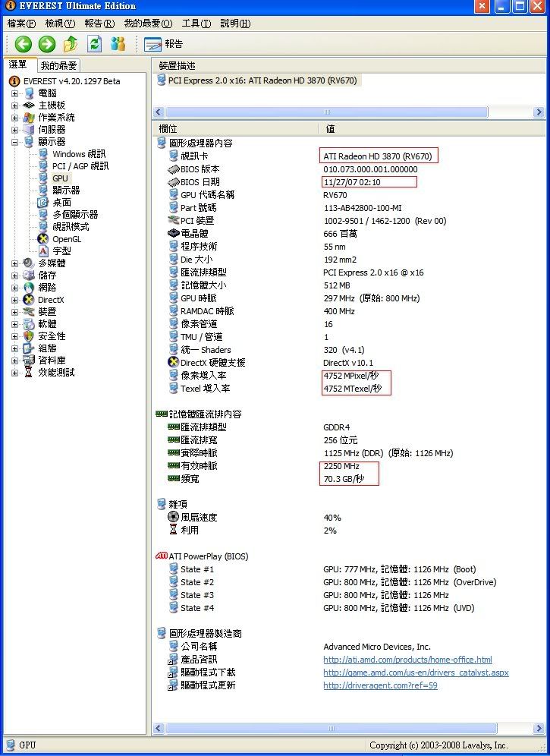
Task: Click the Refresh icon in the toolbar
Action: pos(94,44)
